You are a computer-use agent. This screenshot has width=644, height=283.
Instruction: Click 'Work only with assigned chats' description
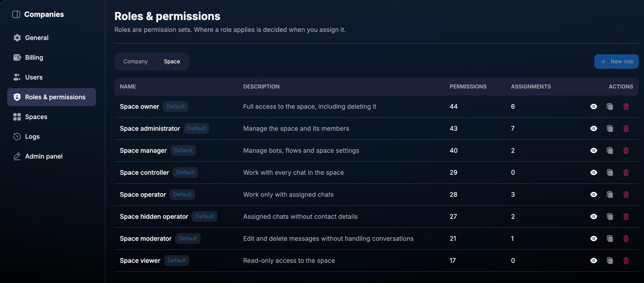[288, 195]
